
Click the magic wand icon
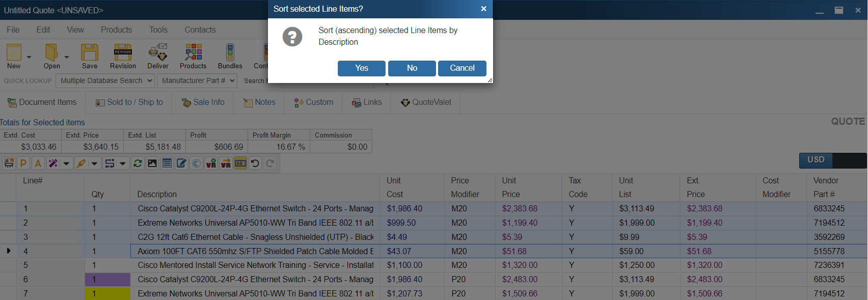click(x=53, y=163)
